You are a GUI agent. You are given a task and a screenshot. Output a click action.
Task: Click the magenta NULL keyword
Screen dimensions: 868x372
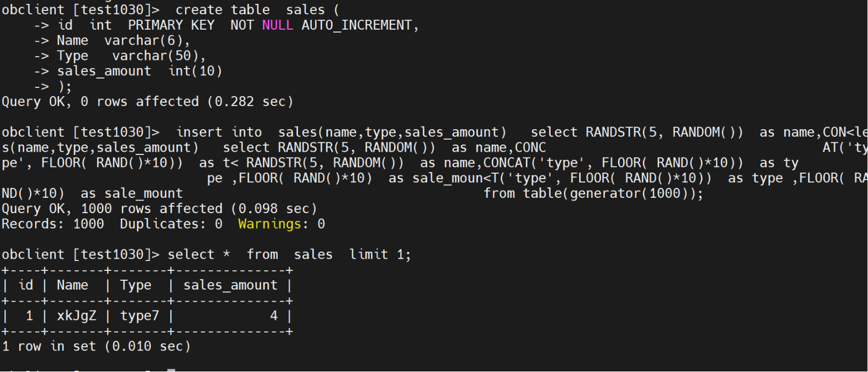pyautogui.click(x=277, y=25)
